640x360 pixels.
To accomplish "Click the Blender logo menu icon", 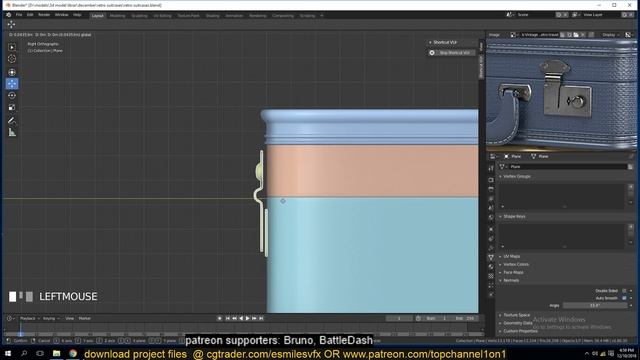I will pos(9,15).
